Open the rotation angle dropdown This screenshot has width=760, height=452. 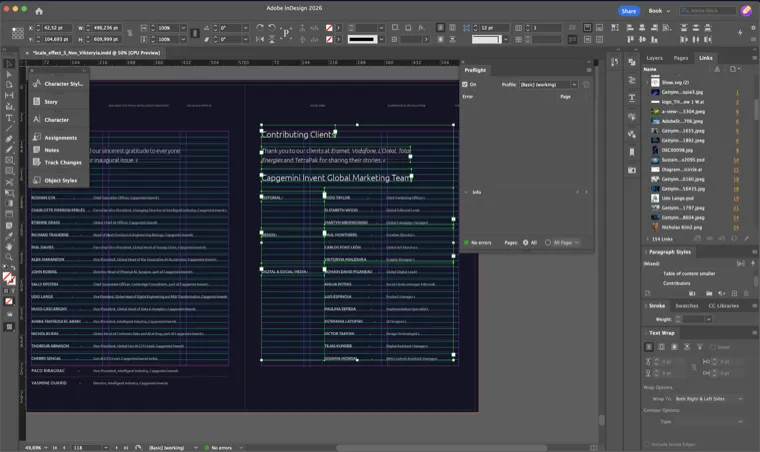(x=245, y=28)
